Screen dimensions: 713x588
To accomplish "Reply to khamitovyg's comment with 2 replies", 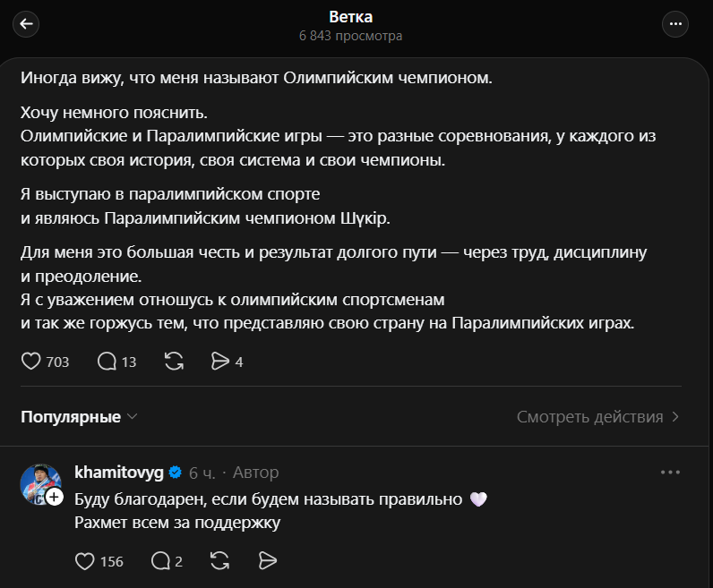I will [x=161, y=561].
